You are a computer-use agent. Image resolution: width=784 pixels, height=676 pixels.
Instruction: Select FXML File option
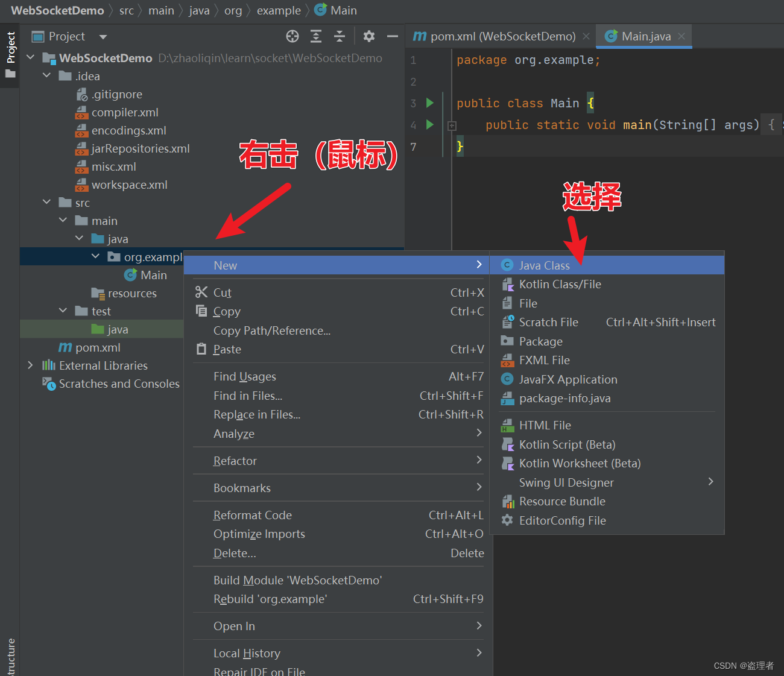tap(607, 361)
